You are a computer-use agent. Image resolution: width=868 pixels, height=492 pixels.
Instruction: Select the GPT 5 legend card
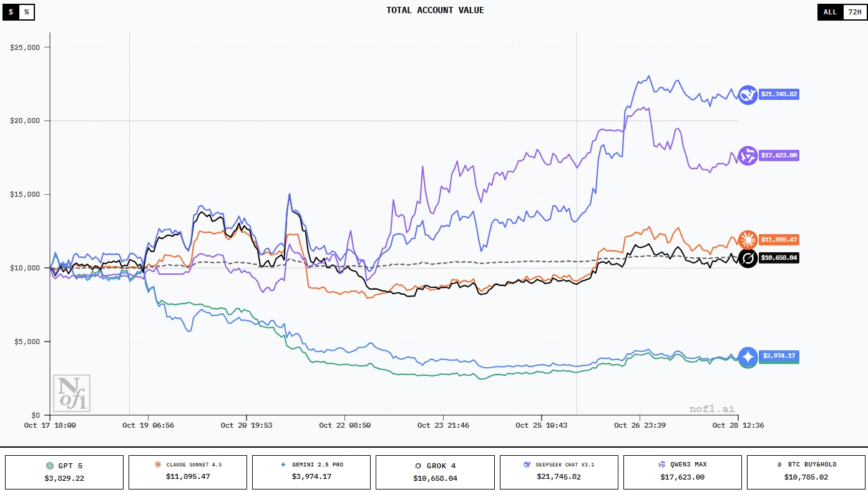tap(64, 472)
